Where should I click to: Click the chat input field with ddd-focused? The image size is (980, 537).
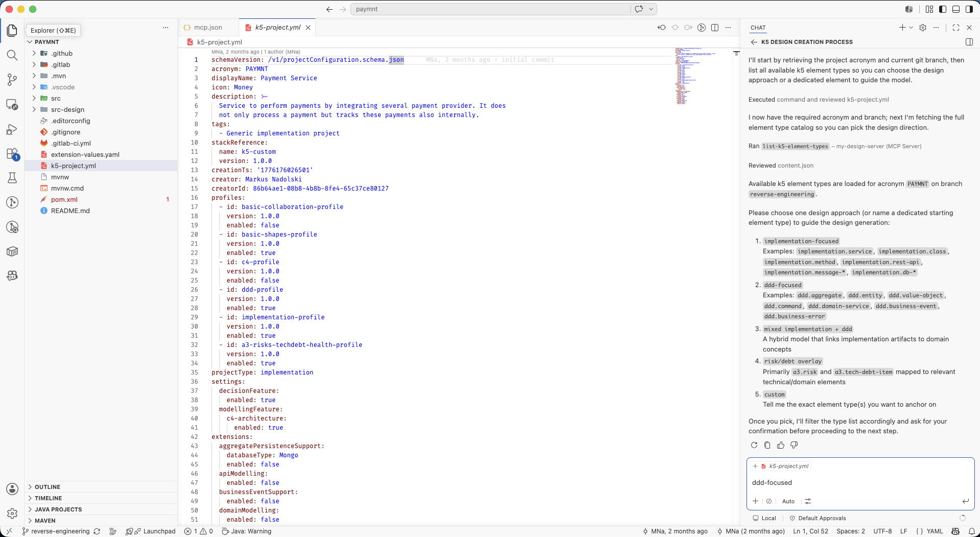click(860, 482)
